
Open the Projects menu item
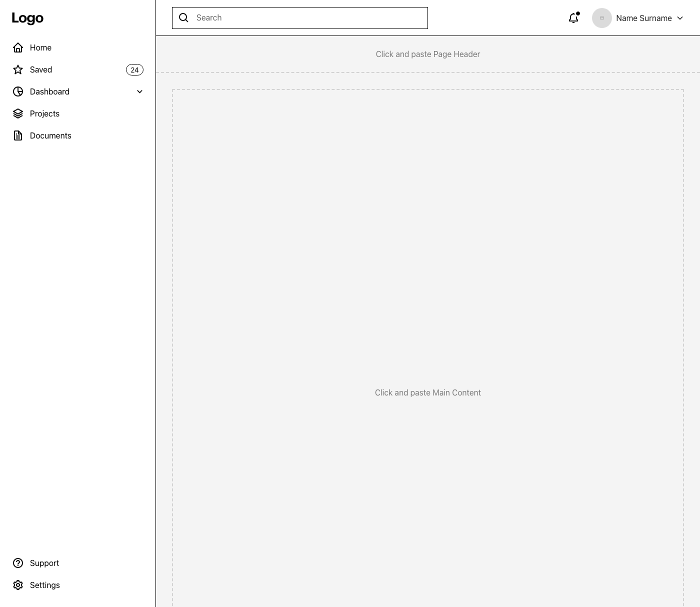77,113
